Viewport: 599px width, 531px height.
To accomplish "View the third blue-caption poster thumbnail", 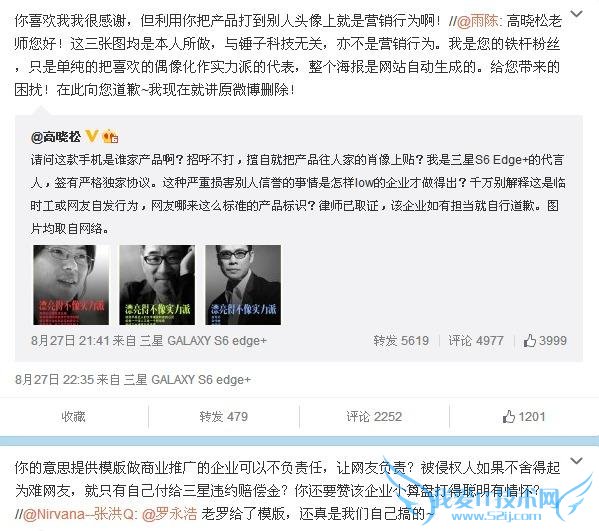I will (243, 285).
